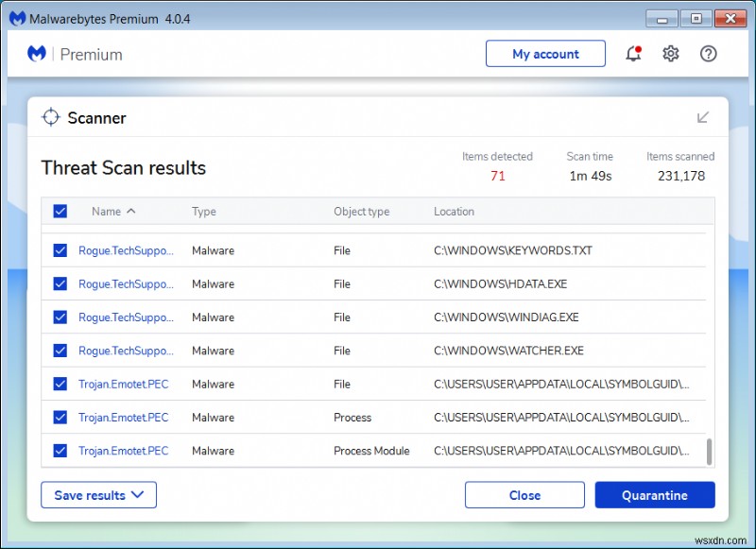
Task: Open the settings gear icon
Action: (x=671, y=54)
